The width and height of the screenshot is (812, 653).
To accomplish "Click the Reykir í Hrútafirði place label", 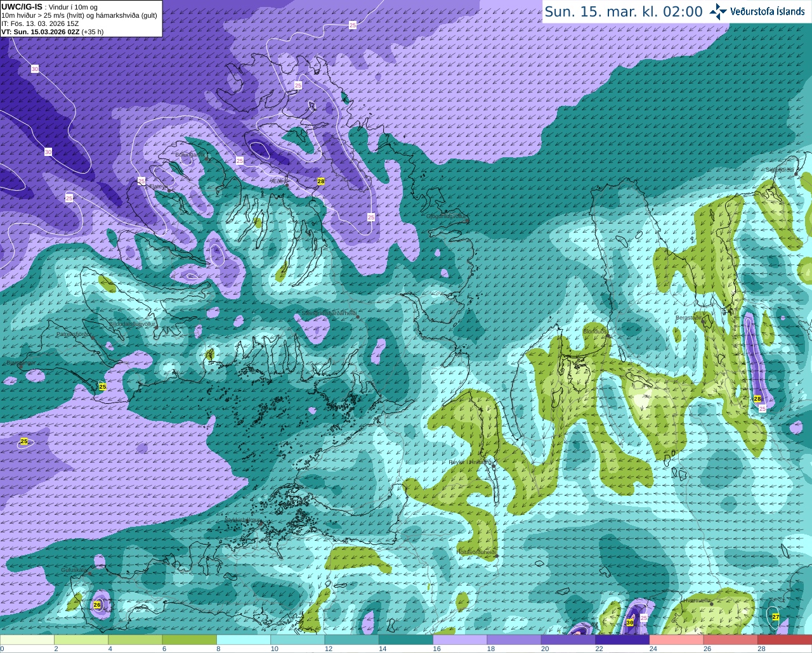I will pos(470,462).
